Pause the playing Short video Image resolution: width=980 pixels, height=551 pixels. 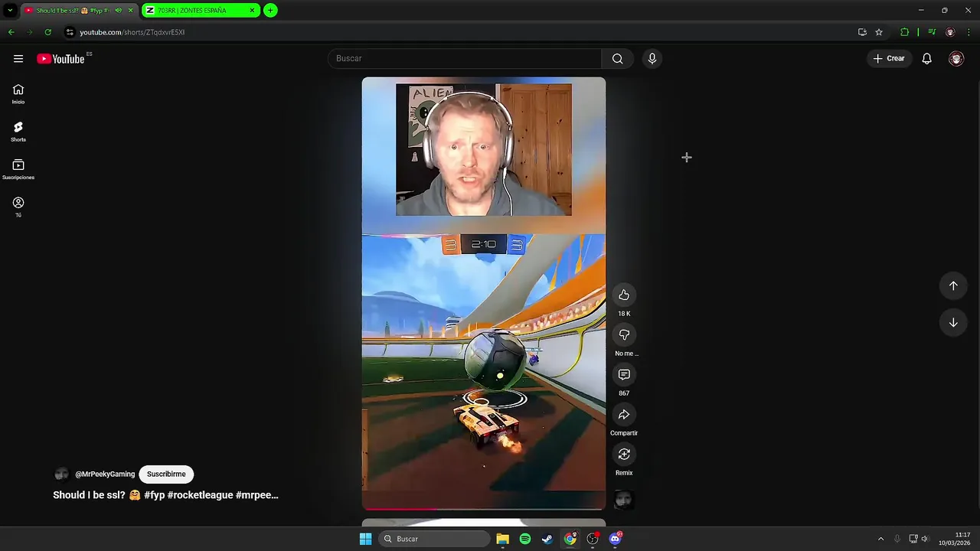(484, 293)
